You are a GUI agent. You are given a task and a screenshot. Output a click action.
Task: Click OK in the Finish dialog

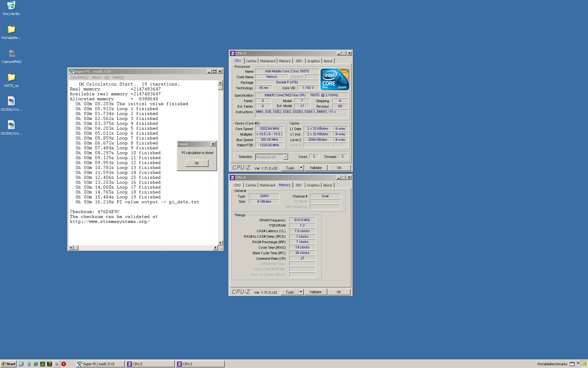pyautogui.click(x=197, y=163)
